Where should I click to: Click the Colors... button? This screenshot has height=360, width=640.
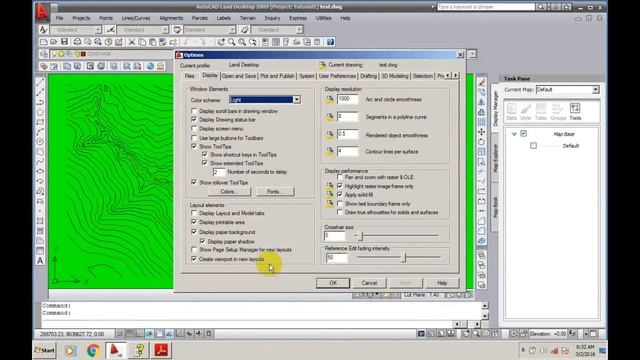tap(229, 191)
